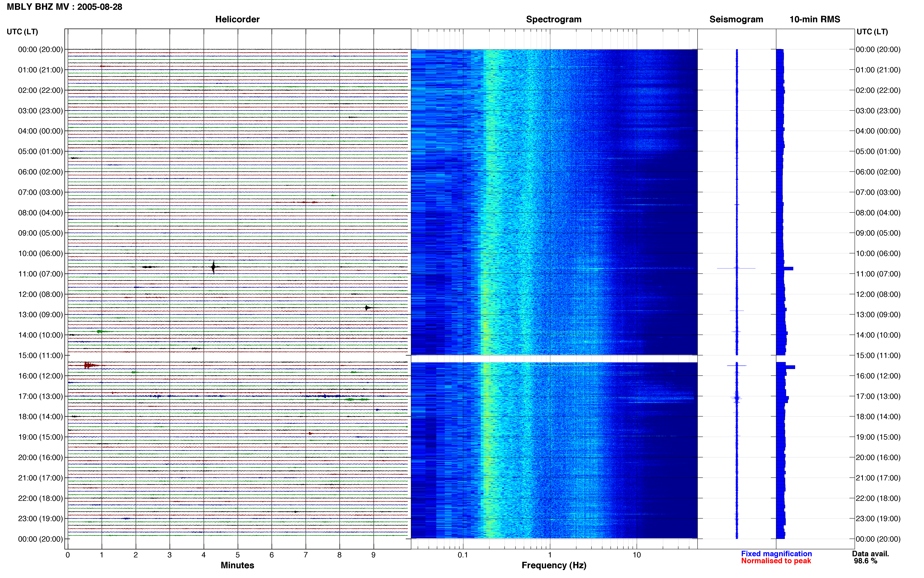This screenshot has width=924, height=578.
Task: Click the helicorder minute tick '5'
Action: click(238, 555)
